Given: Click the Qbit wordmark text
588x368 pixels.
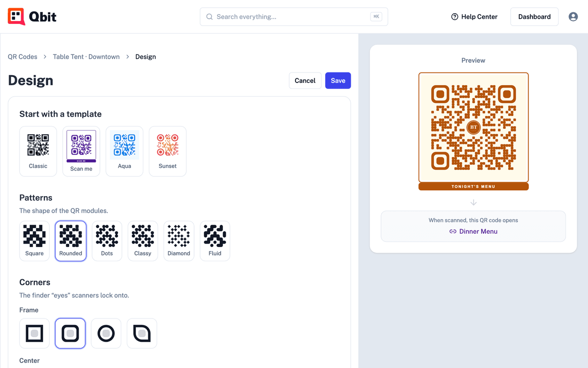Looking at the screenshot, I should 43,17.
